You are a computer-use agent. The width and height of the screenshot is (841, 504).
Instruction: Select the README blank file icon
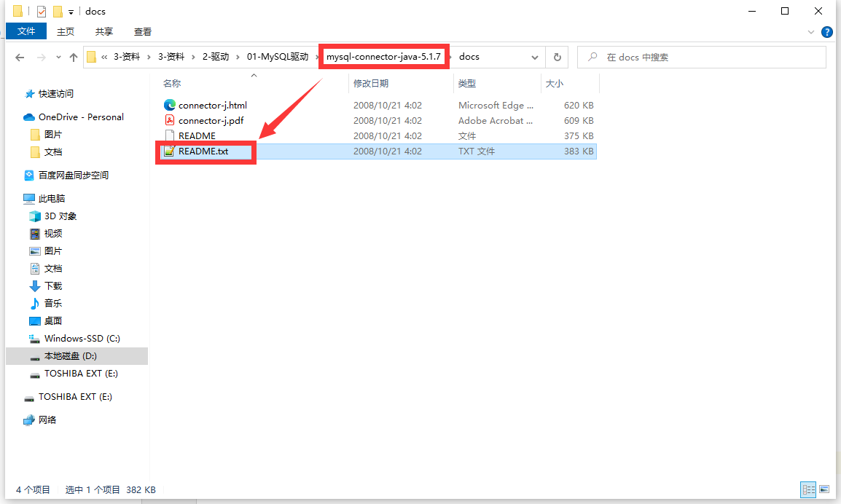pyautogui.click(x=170, y=135)
